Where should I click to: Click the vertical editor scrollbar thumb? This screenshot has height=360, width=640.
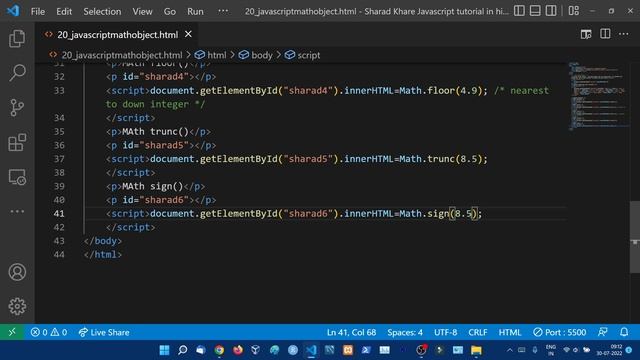point(635,237)
